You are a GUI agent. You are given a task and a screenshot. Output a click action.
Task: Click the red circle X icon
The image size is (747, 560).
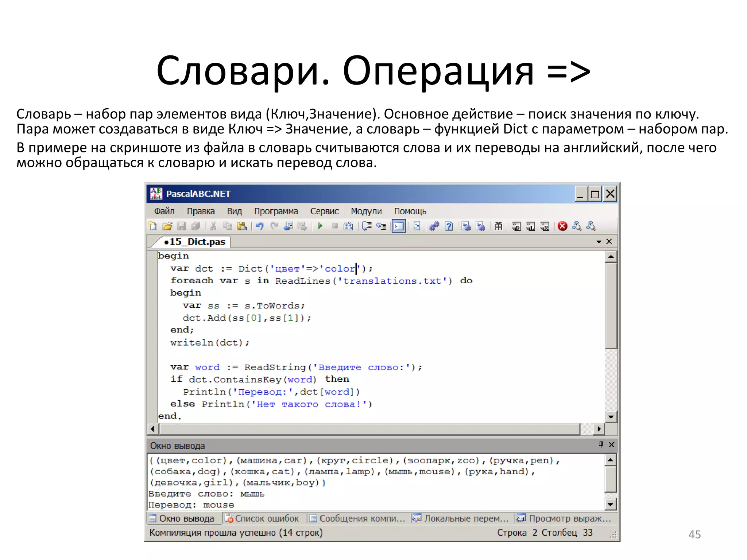tap(562, 226)
